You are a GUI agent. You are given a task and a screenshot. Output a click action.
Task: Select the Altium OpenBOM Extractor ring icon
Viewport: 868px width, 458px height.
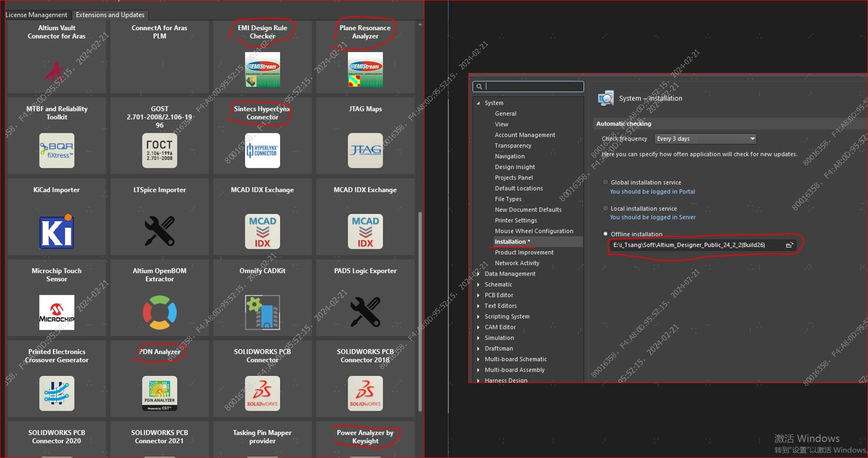point(159,312)
